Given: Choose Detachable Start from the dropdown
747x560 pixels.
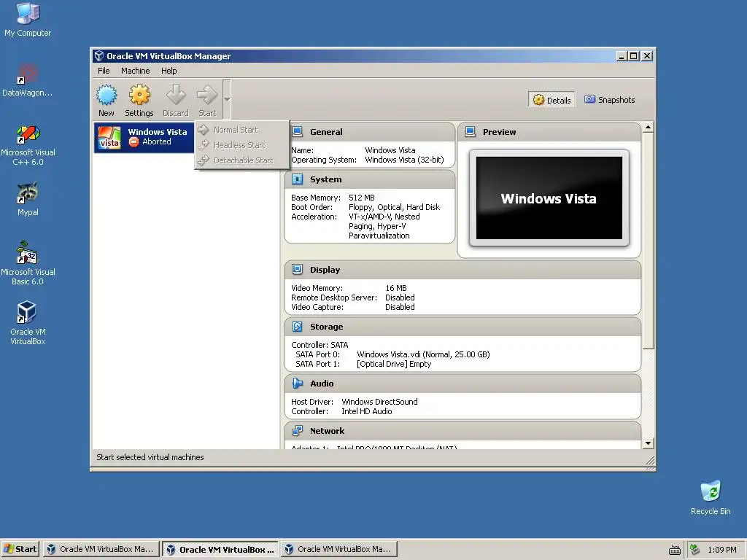Looking at the screenshot, I should point(242,160).
